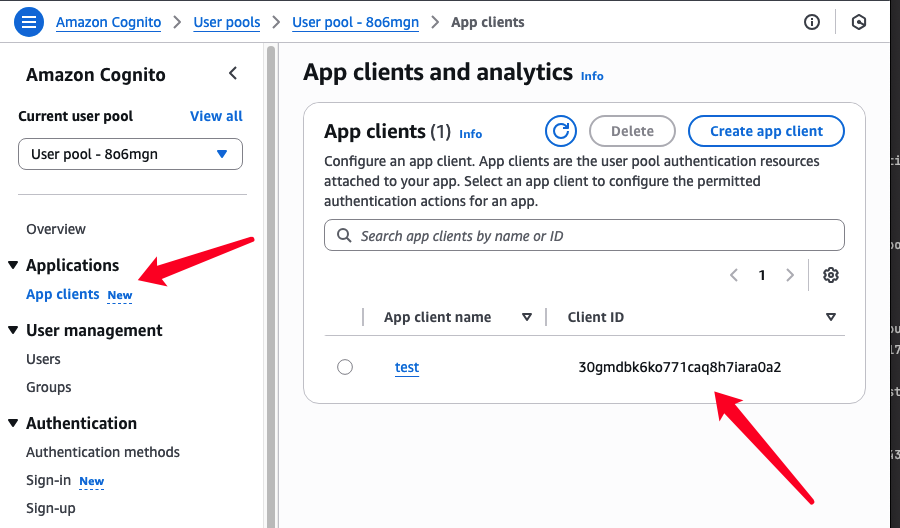Collapse the Applications section
900x528 pixels.
pos(13,265)
